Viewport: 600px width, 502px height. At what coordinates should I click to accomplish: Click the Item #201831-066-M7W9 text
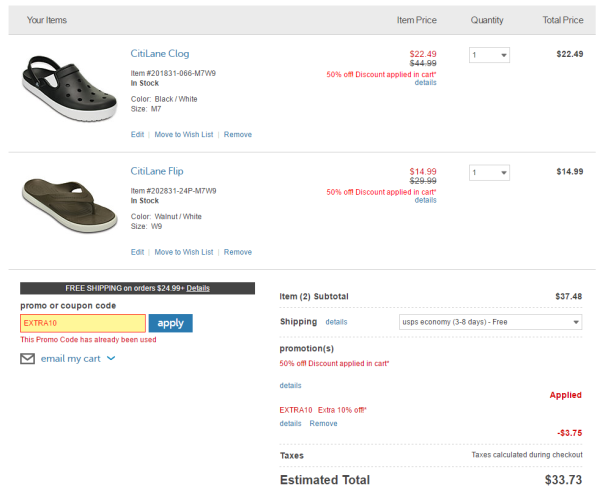point(173,73)
